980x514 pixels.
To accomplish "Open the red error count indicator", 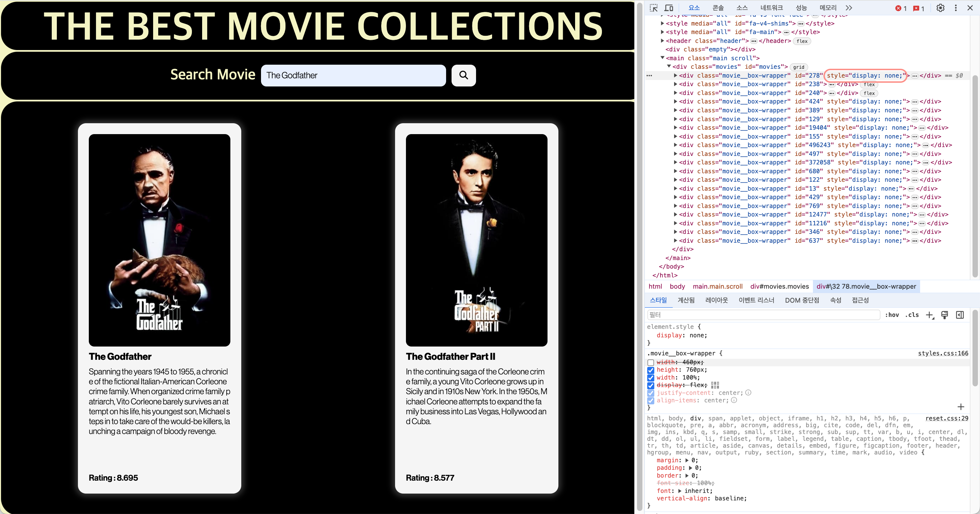I will pos(900,9).
